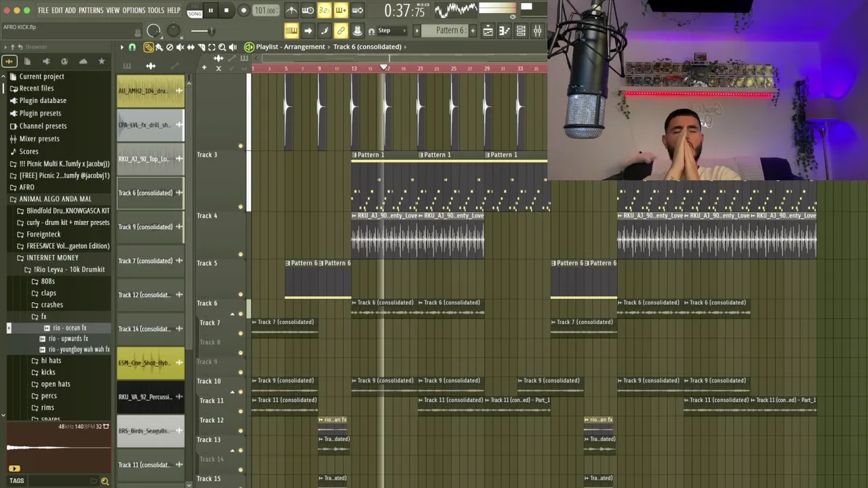Toggle the playlist snap magnet icon
The image size is (868, 488).
tap(132, 47)
